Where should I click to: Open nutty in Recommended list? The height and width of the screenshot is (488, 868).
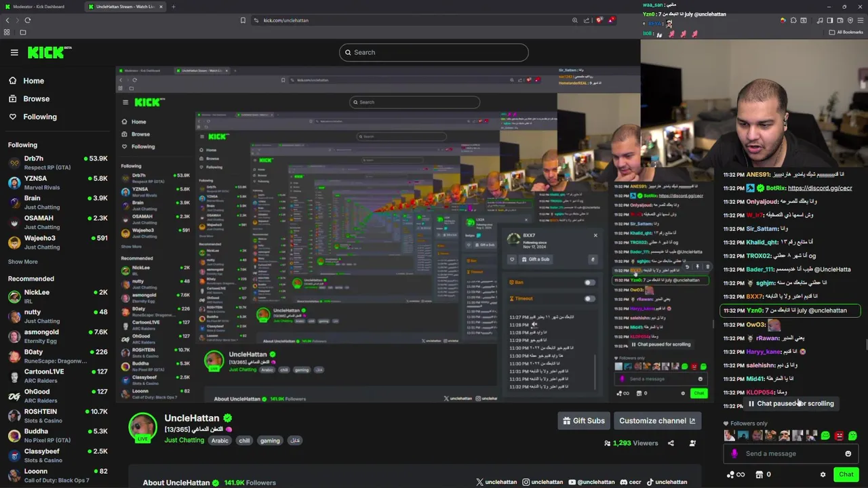coord(58,316)
